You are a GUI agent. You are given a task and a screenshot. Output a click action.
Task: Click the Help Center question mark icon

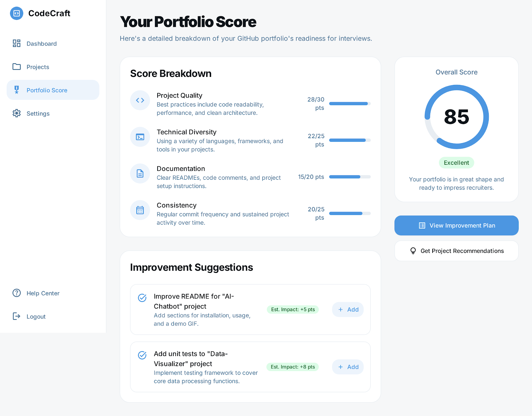tap(17, 293)
